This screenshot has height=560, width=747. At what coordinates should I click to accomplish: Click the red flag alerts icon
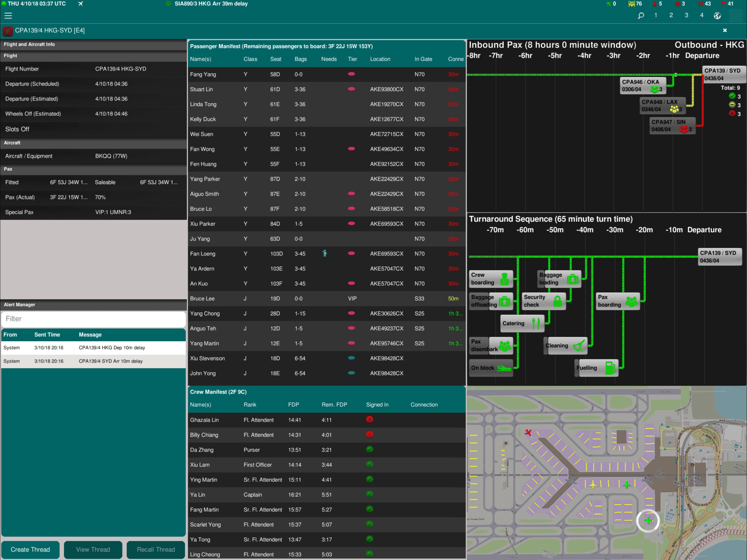click(x=724, y=4)
